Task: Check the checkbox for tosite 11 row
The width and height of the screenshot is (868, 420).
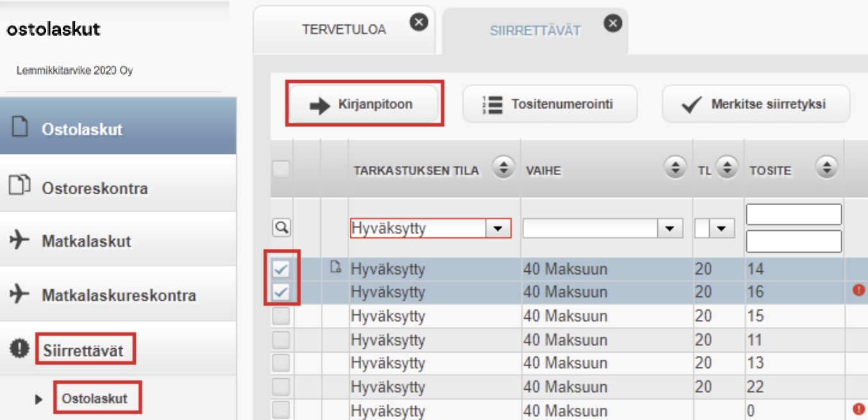Action: coord(281,339)
